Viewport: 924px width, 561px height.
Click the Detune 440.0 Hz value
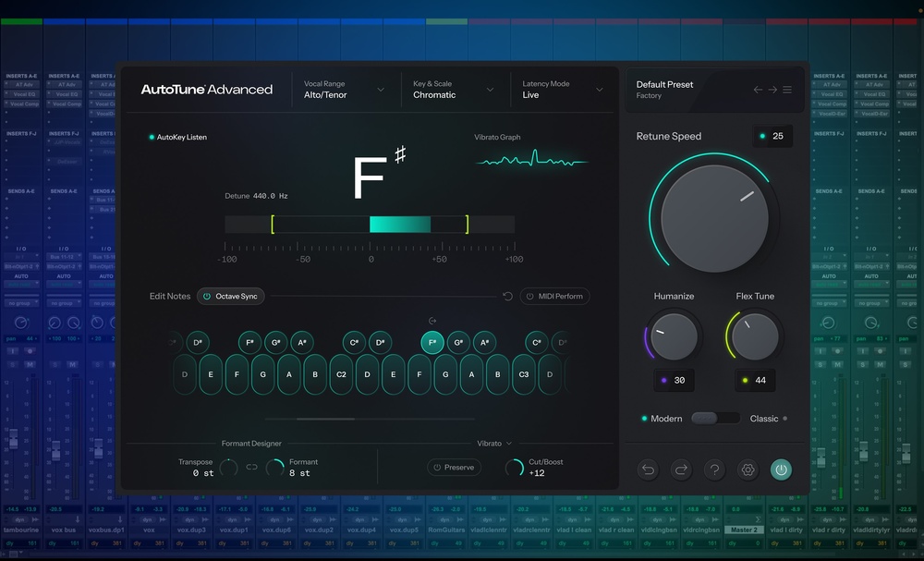[x=271, y=196]
